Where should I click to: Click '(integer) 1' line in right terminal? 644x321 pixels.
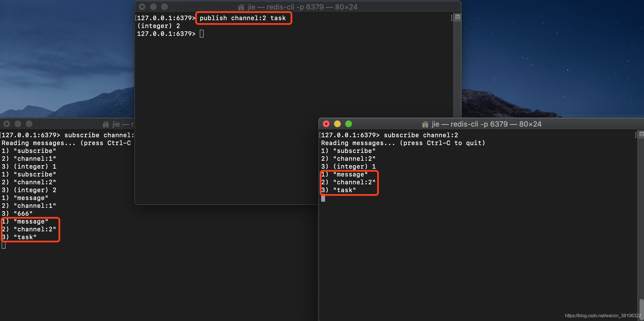(x=348, y=166)
